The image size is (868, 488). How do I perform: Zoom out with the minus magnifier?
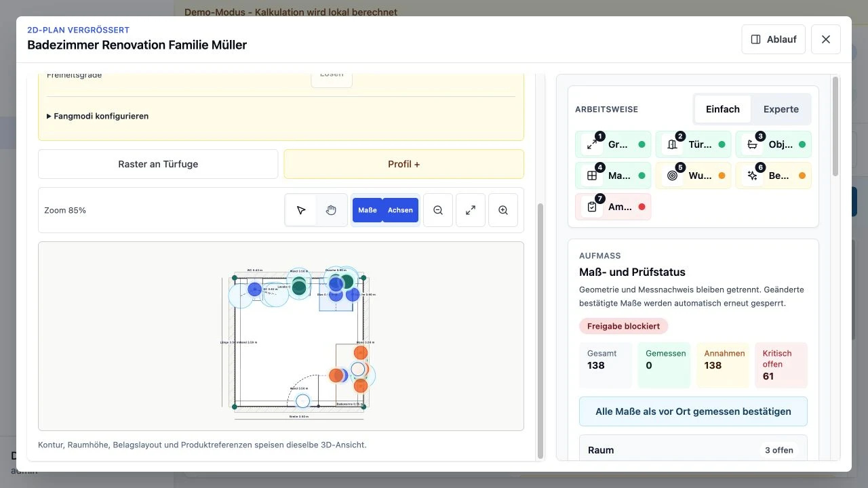point(438,210)
